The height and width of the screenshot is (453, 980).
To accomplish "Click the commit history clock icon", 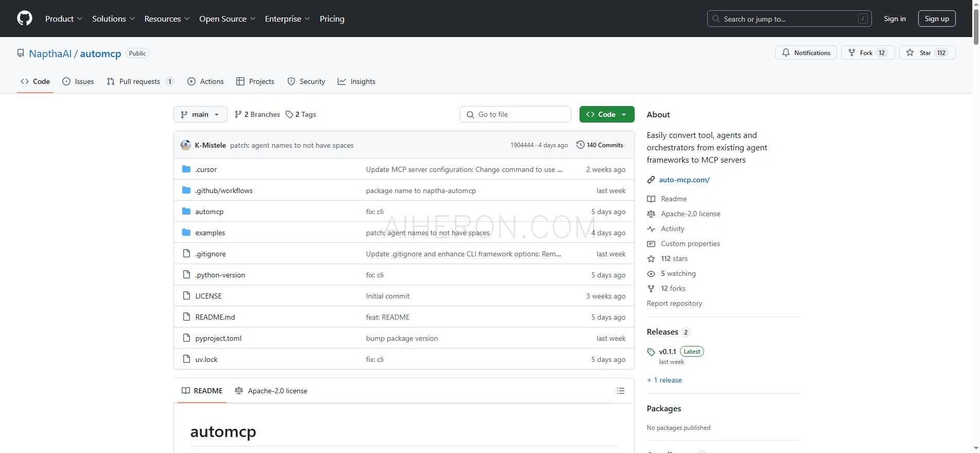I will (580, 145).
